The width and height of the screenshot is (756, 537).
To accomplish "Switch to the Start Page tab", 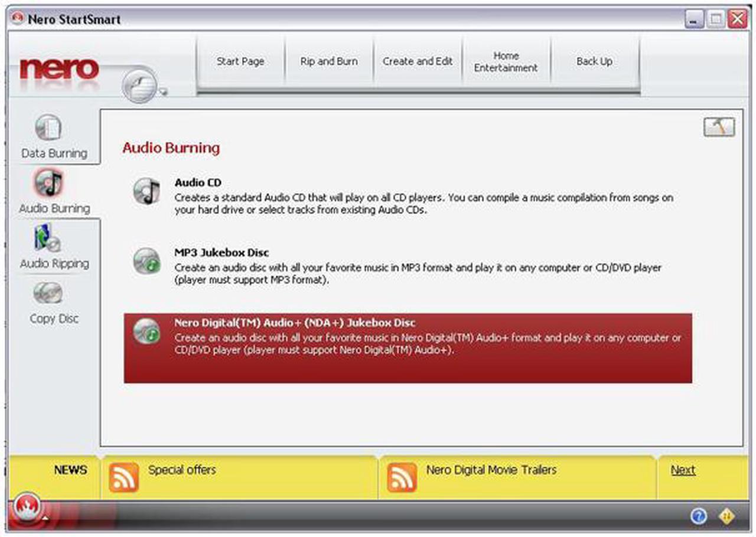I will 240,61.
